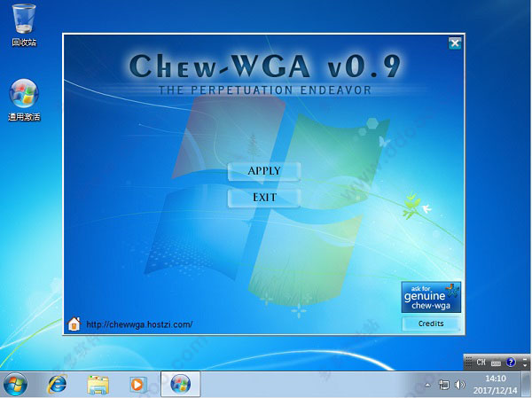Show hidden system tray icons
The width and height of the screenshot is (532, 398).
428,385
